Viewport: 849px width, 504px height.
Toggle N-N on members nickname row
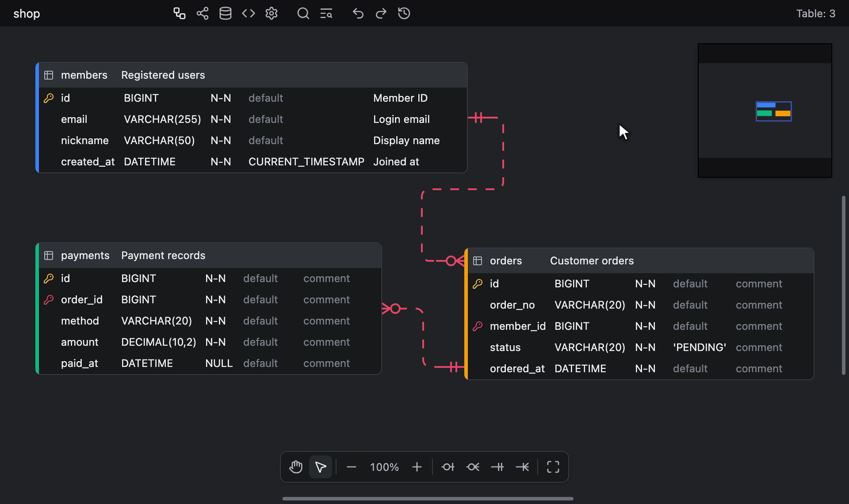point(221,141)
